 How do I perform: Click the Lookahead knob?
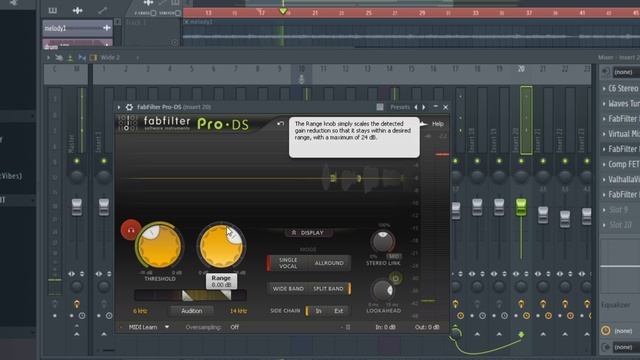(x=382, y=290)
